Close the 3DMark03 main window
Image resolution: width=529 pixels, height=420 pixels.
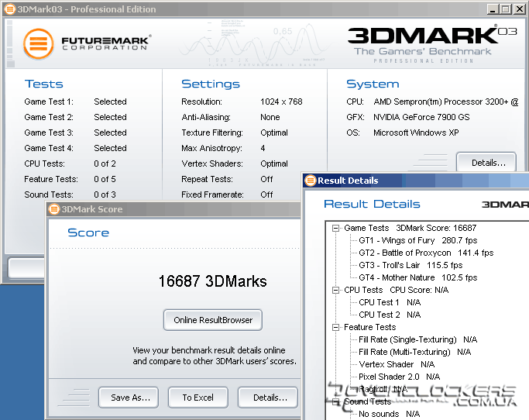tap(519, 9)
